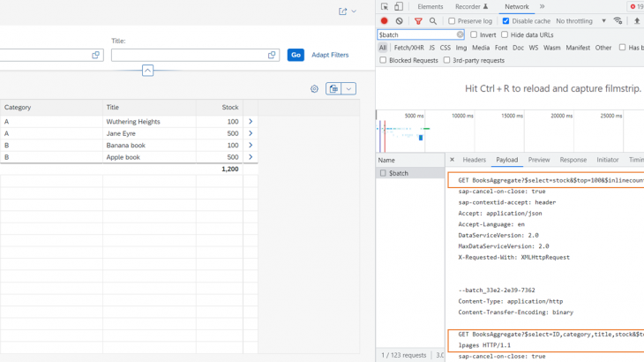Enable 3rd-party requests checkbox

446,60
